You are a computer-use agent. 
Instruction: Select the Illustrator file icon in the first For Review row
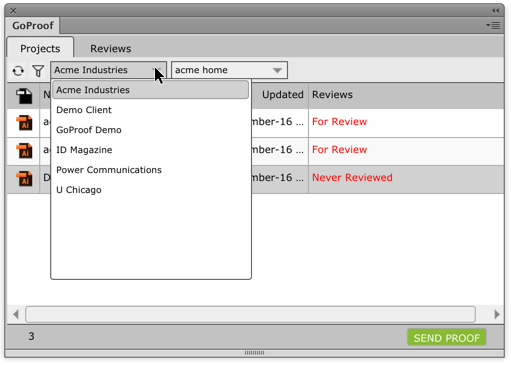click(24, 123)
